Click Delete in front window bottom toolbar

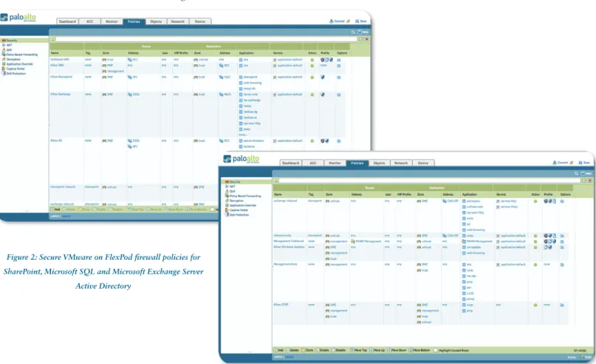[x=292, y=350]
